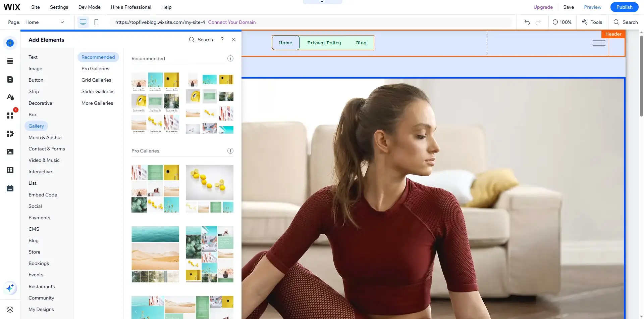
Task: Click the Recommended section info icon
Action: [230, 58]
